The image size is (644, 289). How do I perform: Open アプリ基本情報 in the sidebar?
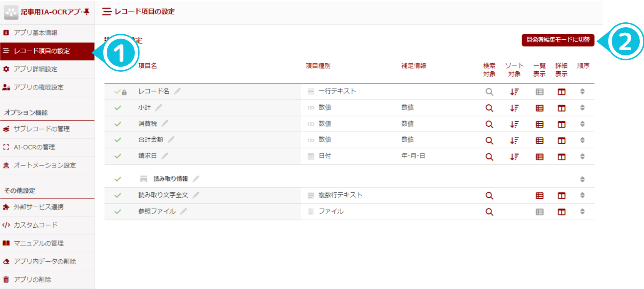tap(47, 33)
